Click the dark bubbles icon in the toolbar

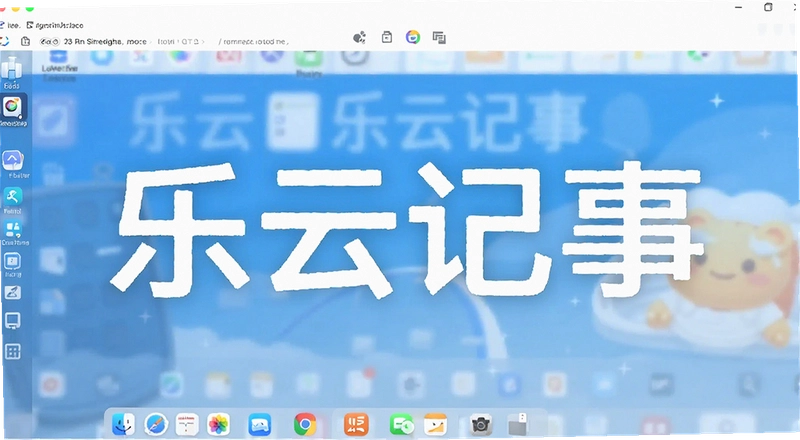pos(360,37)
